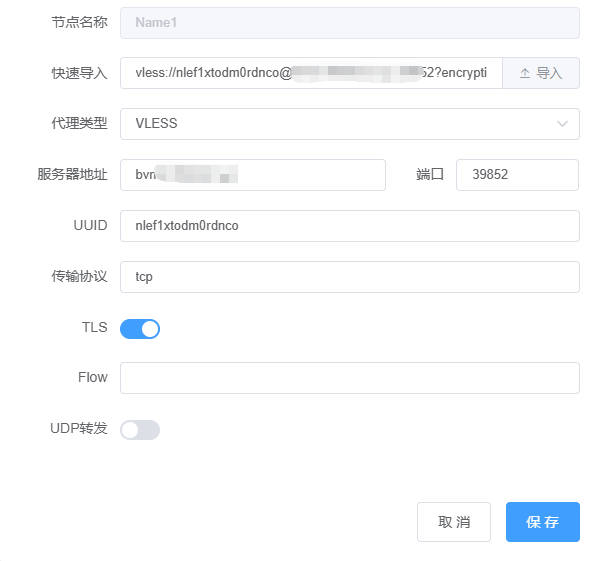This screenshot has width=599, height=561.
Task: Click the 取消 button
Action: 454,522
